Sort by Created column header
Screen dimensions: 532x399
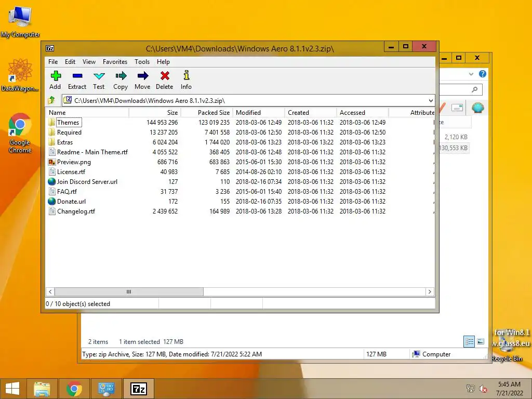click(x=311, y=113)
